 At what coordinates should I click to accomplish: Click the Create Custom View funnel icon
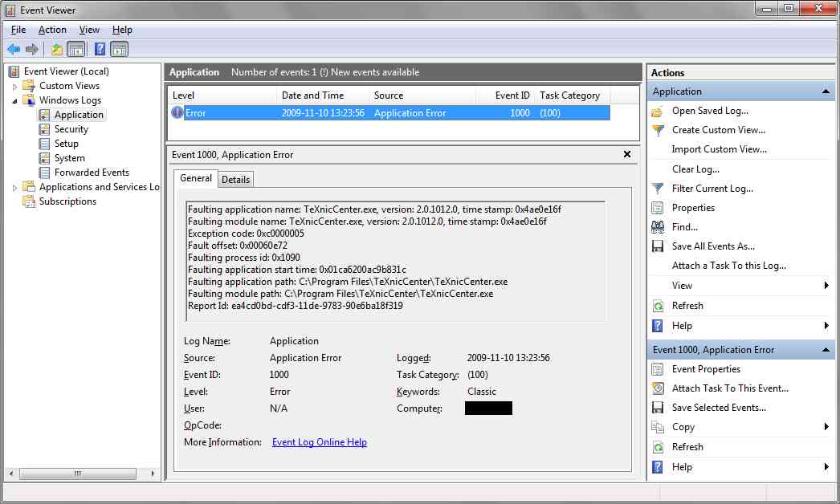(658, 130)
